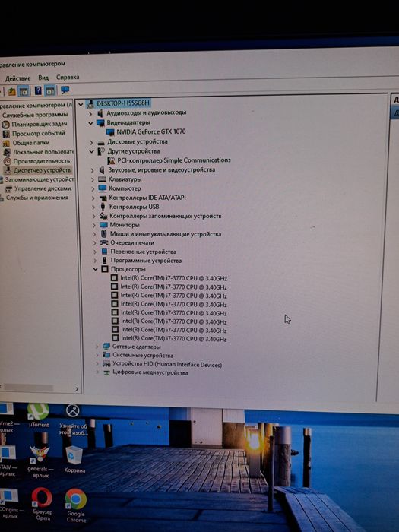399x532 pixels.
Task: Select the Производительность icon in the left pane
Action: pos(7,161)
